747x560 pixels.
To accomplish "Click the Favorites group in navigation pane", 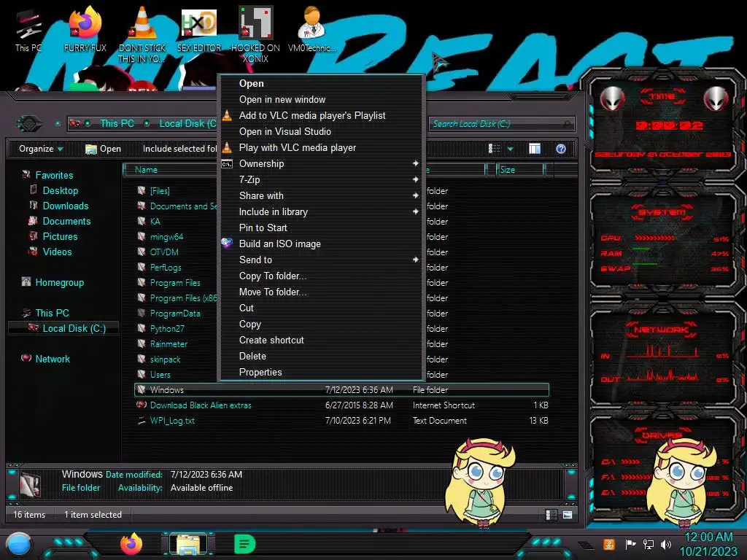I will (54, 175).
